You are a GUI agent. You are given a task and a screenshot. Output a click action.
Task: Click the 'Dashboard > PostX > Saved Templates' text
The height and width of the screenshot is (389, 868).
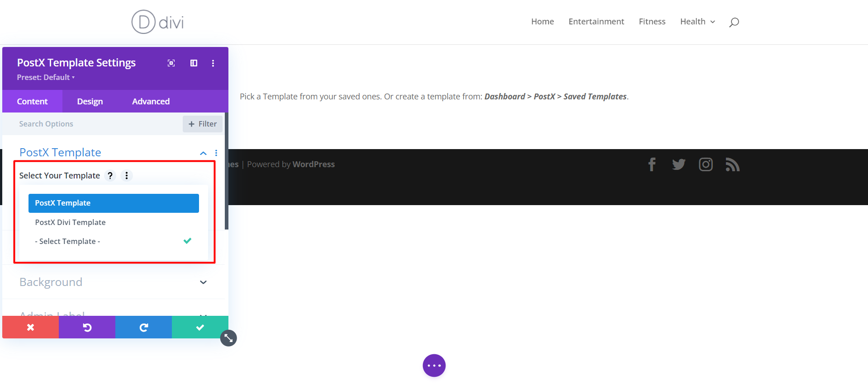click(x=555, y=97)
